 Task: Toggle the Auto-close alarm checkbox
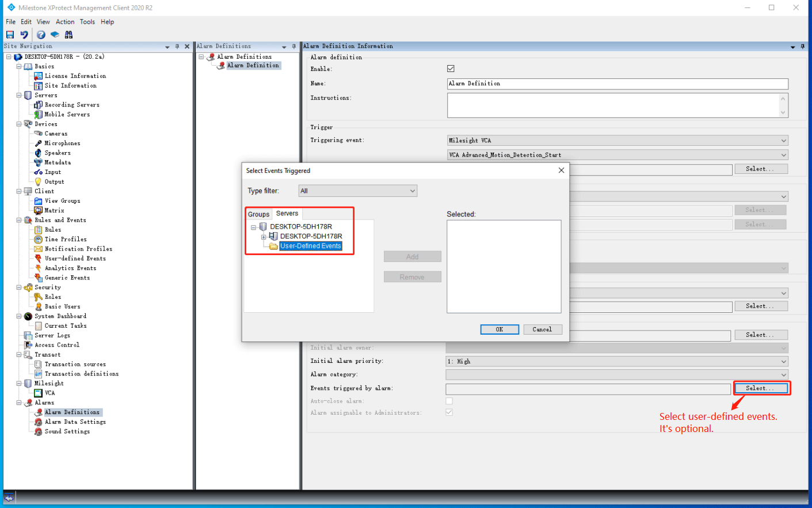[x=449, y=401]
